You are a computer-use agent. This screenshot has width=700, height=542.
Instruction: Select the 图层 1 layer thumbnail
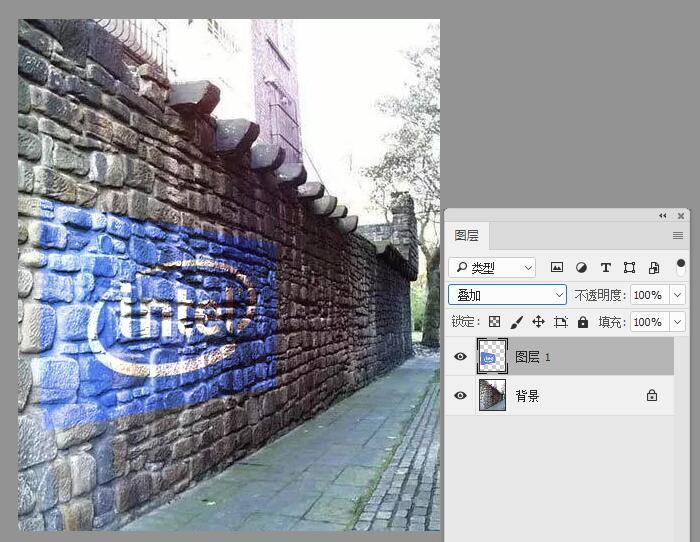point(492,356)
